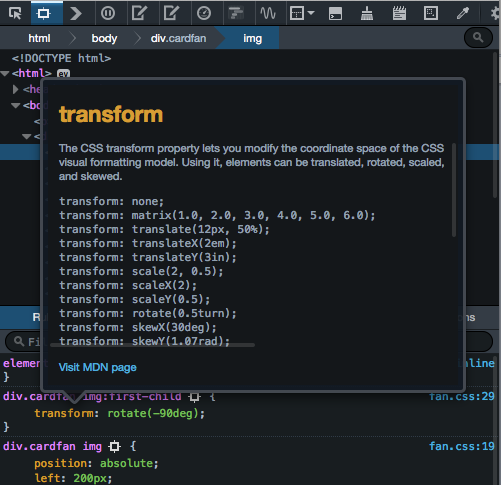The image size is (501, 485).
Task: Toggle the split console icon
Action: pos(335,14)
